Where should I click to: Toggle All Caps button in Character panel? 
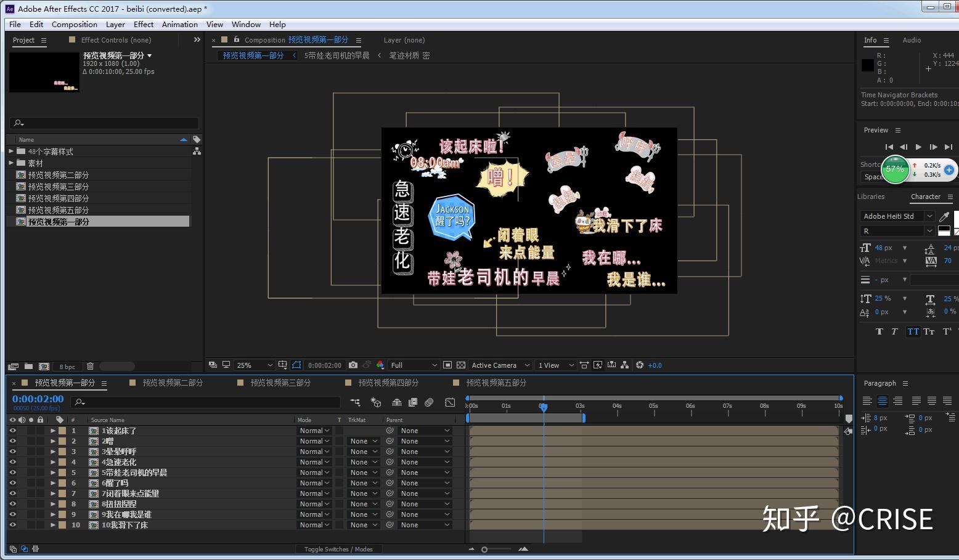tap(913, 331)
